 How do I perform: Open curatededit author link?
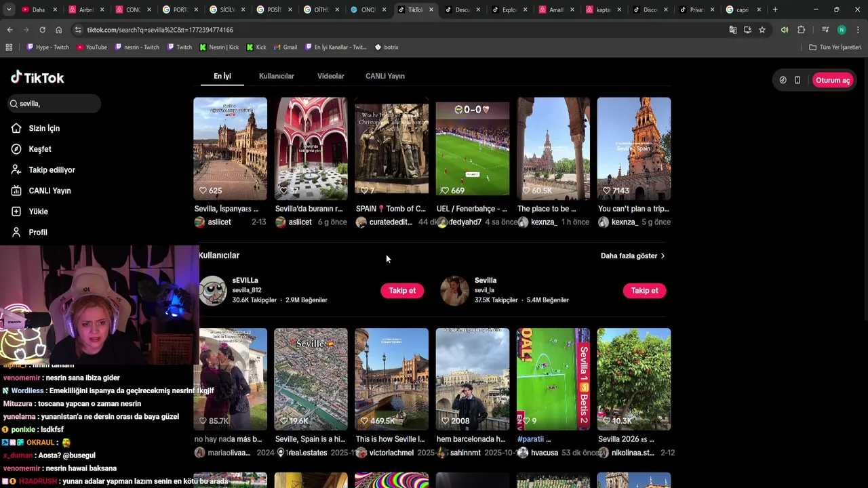pyautogui.click(x=390, y=222)
